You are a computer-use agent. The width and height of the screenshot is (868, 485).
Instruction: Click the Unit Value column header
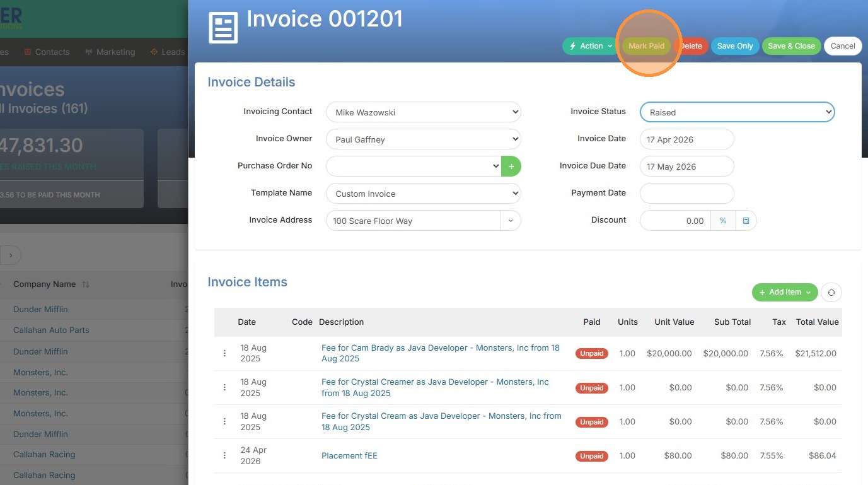674,322
